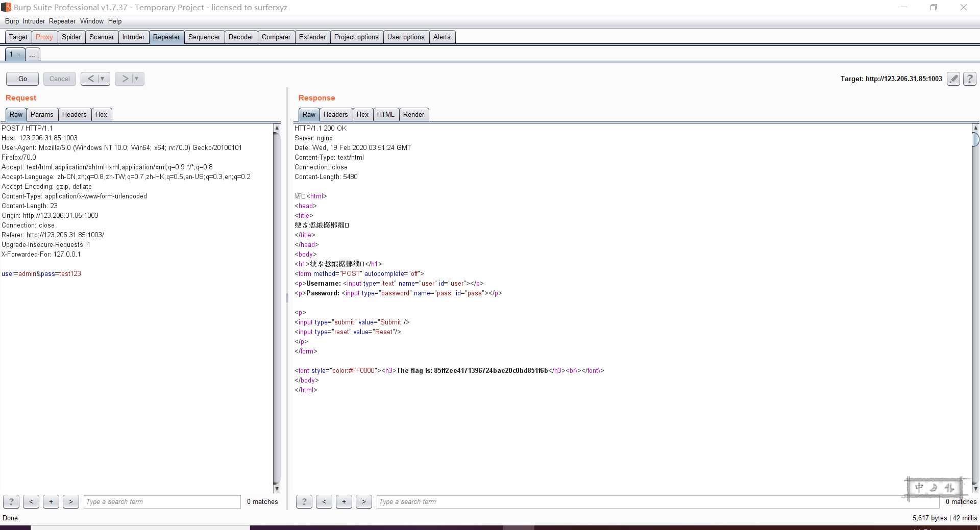
Task: Click the response scrollbar down arrow
Action: coord(975,489)
